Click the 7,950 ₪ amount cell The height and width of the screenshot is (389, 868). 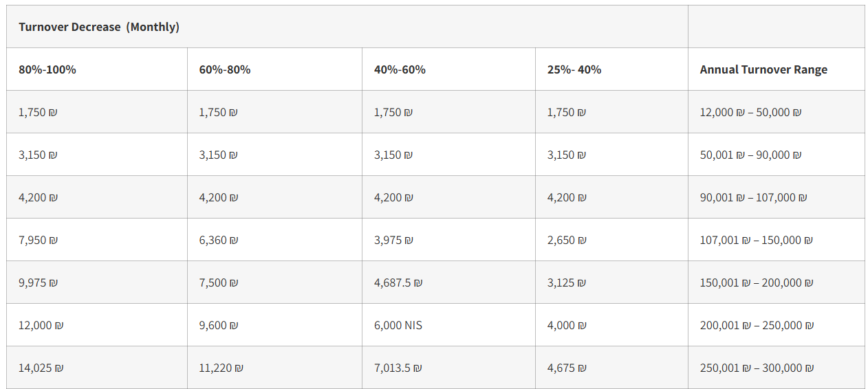(38, 240)
